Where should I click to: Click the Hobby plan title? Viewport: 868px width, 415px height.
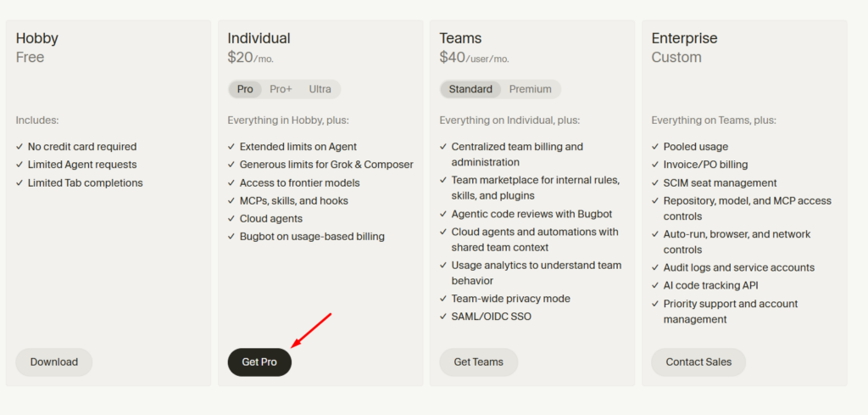point(37,38)
